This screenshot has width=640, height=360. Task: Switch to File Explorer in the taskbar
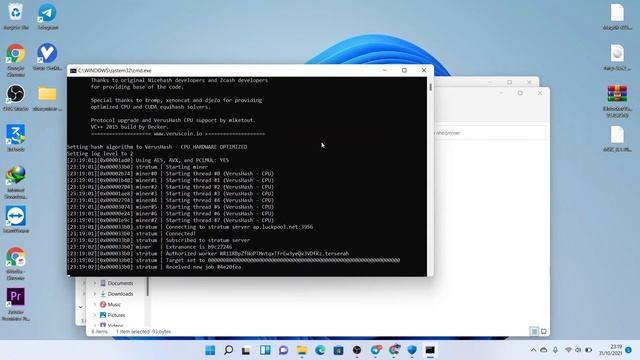pyautogui.click(x=302, y=350)
